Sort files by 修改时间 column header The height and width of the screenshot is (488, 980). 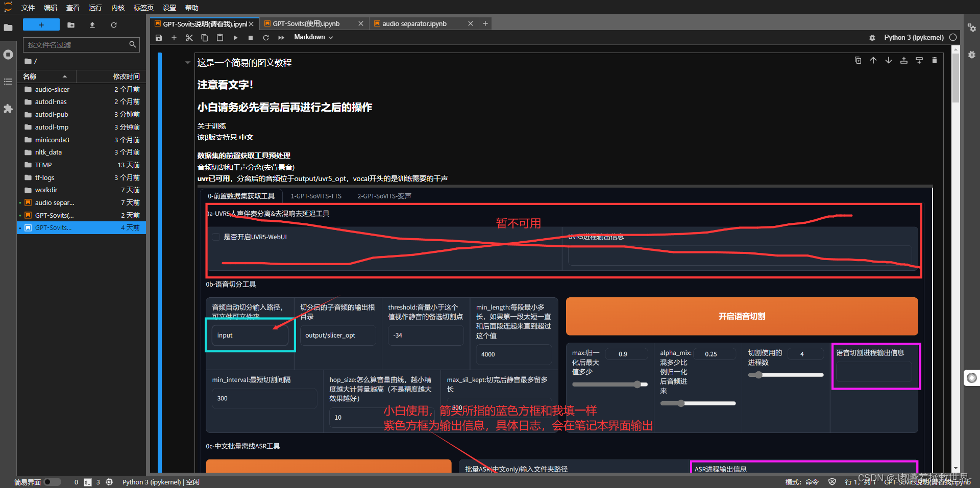111,76
